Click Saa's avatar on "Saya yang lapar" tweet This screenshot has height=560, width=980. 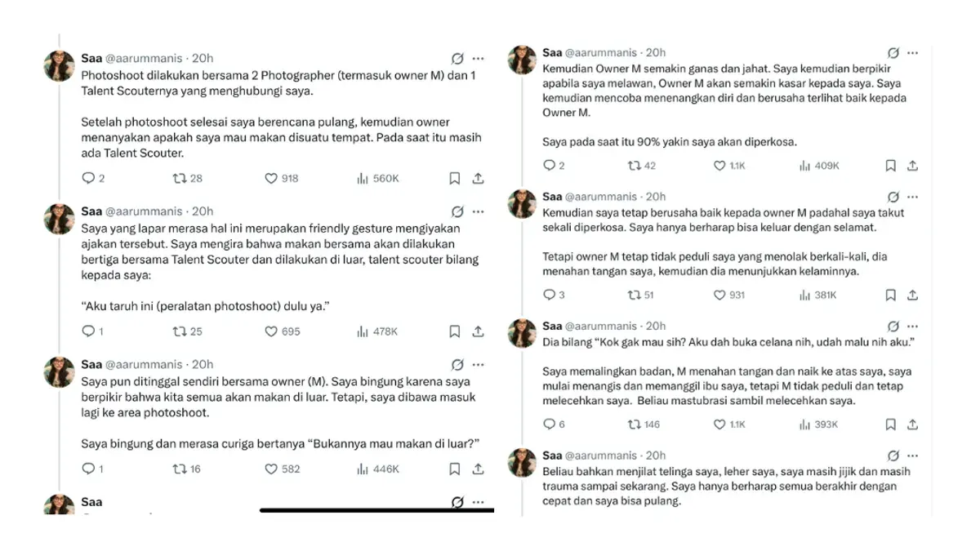pyautogui.click(x=60, y=220)
